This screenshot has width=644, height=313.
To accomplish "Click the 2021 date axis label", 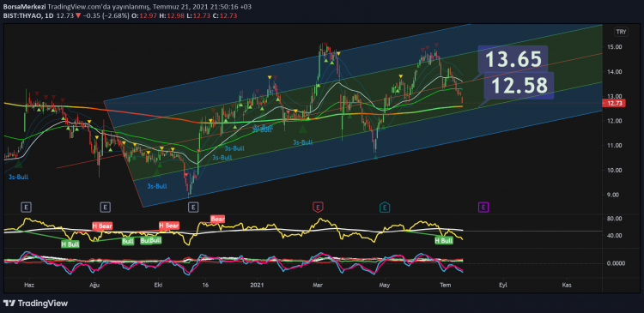I will point(257,285).
